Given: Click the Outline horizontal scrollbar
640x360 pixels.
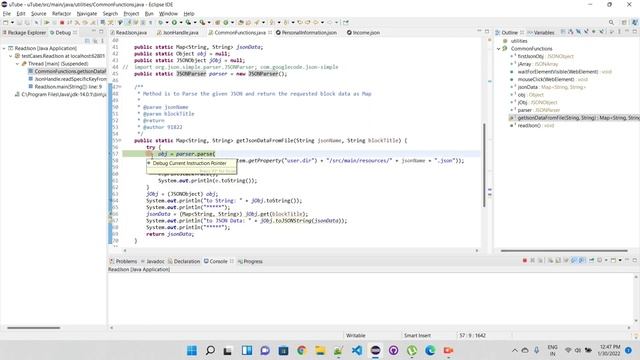Looking at the screenshot, I should tap(564, 251).
